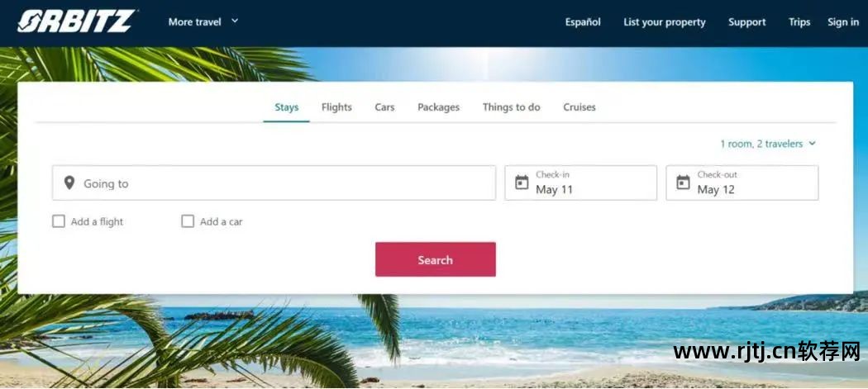Click the location pin icon
Screen dimensions: 868x389
click(x=69, y=183)
